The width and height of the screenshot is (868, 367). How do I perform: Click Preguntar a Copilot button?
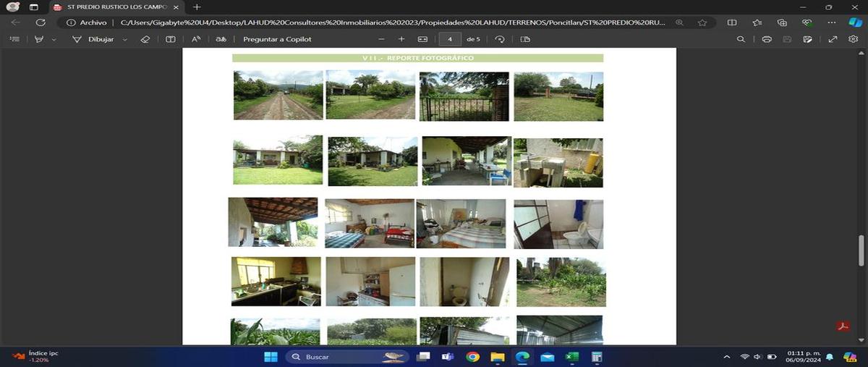[277, 39]
